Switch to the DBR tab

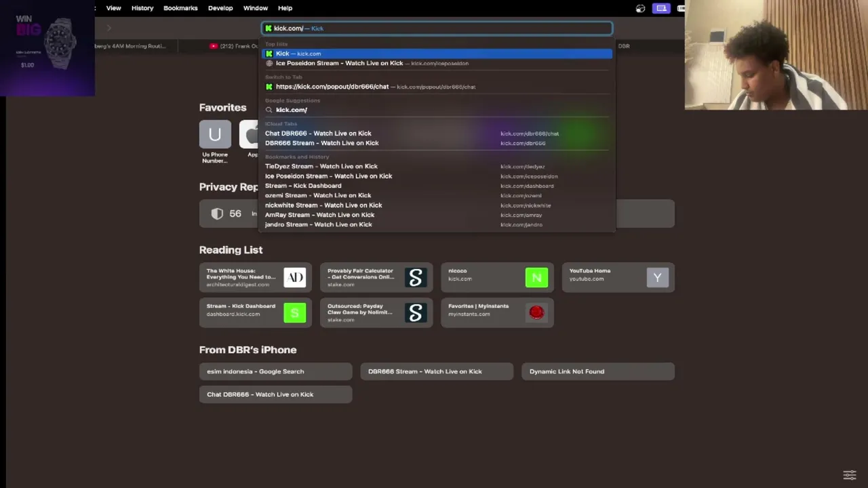pyautogui.click(x=623, y=46)
